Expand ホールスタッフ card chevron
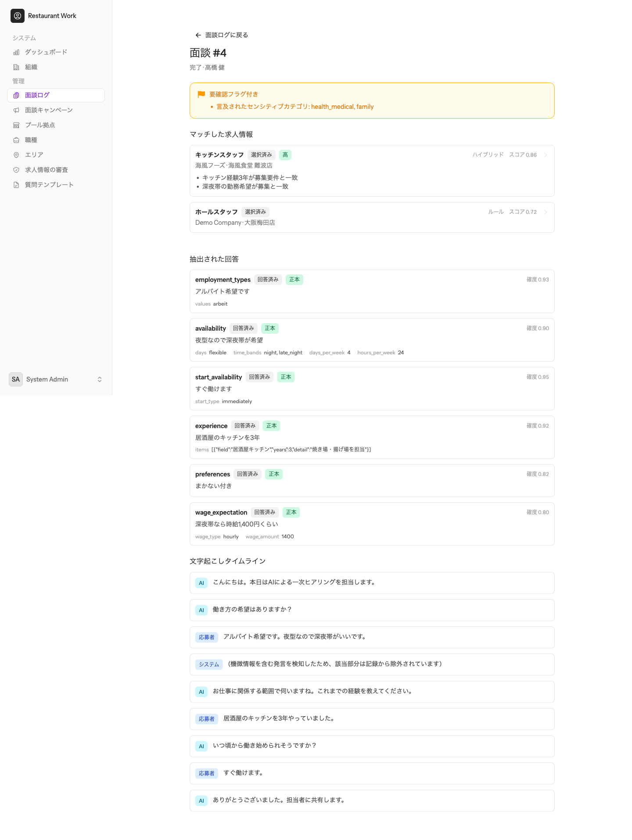The image size is (632, 840). 546,212
